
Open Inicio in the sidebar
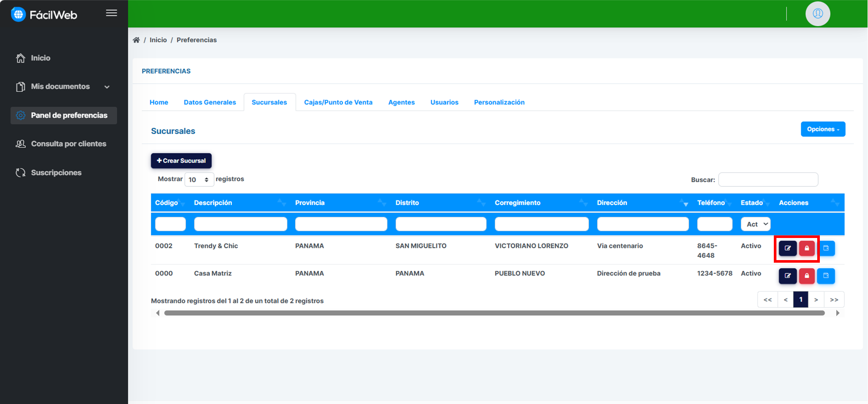64,58
